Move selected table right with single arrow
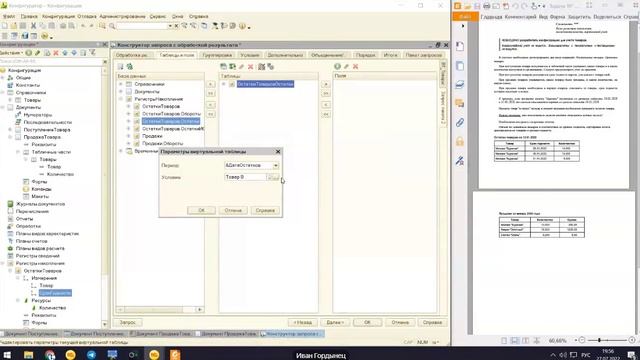Image resolution: width=640 pixels, height=360 pixels. (x=211, y=84)
